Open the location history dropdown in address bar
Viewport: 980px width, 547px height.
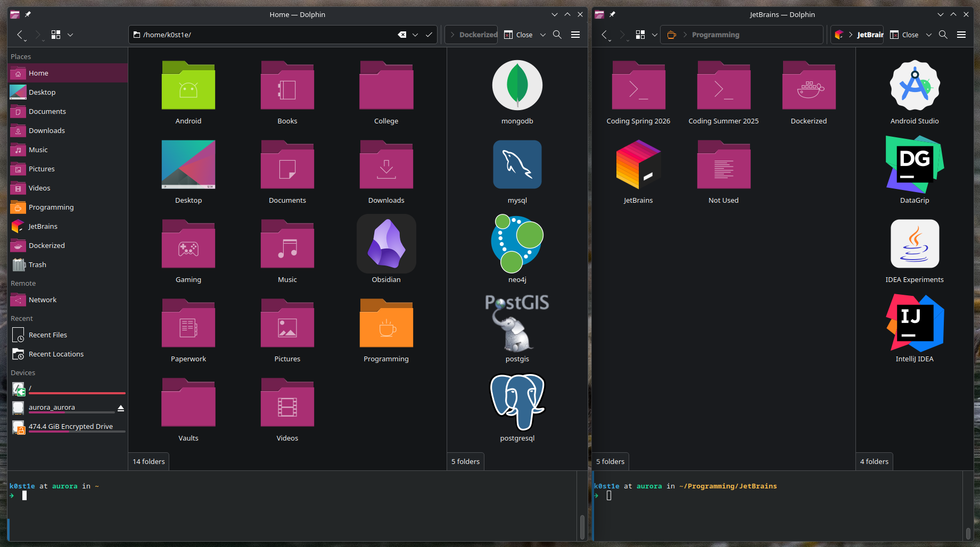(415, 35)
